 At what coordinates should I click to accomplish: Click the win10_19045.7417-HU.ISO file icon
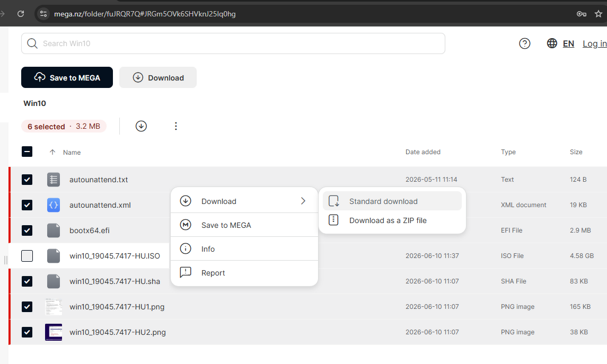tap(54, 256)
